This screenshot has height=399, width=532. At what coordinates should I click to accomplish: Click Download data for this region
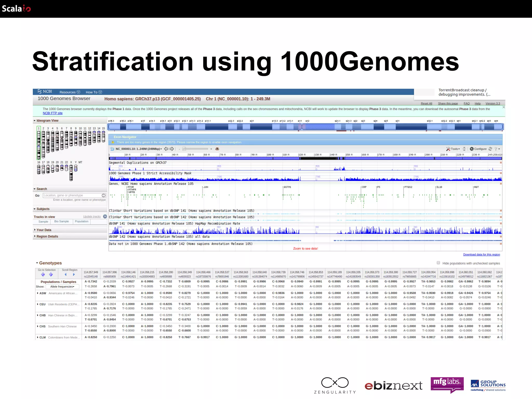point(481,255)
